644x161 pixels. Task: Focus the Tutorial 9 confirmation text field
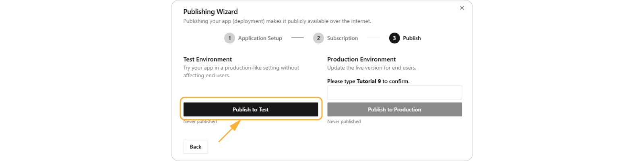pos(394,93)
